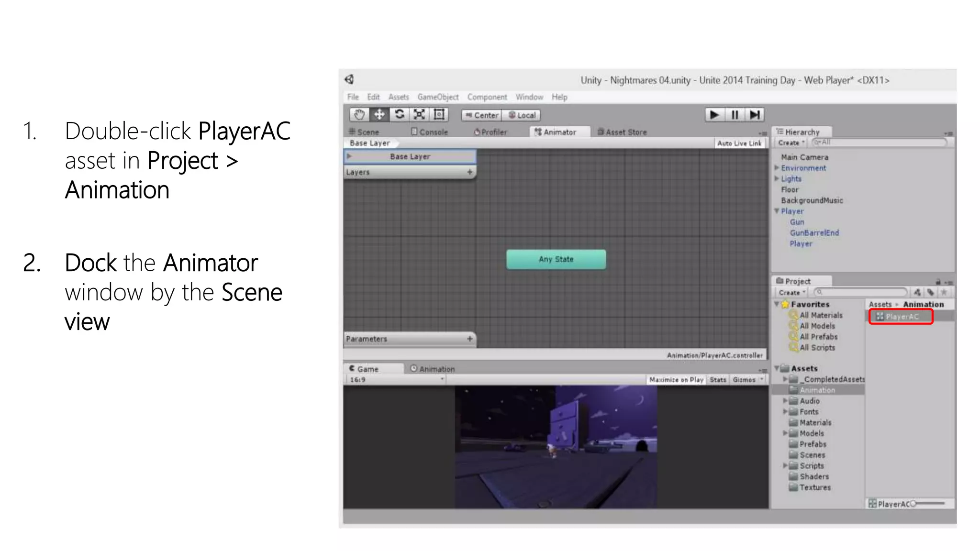Screen dimensions: 980x551
Task: Toggle the Project panel lock icon
Action: [x=938, y=282]
